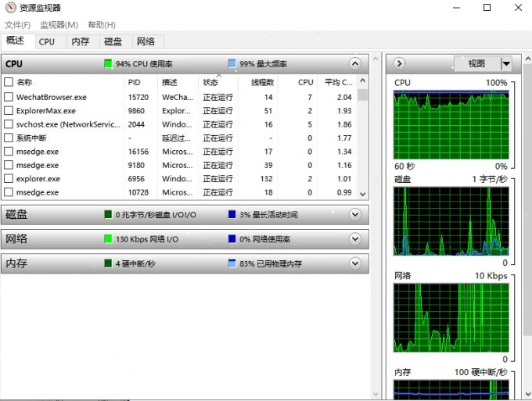Collapse the graph pane with arrow button
This screenshot has height=401, width=532.
399,63
